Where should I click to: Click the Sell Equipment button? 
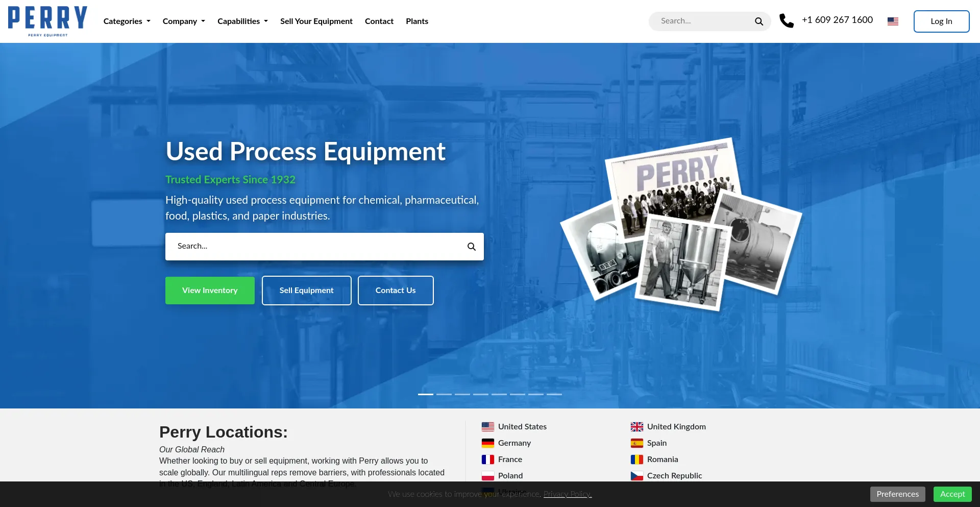point(306,291)
